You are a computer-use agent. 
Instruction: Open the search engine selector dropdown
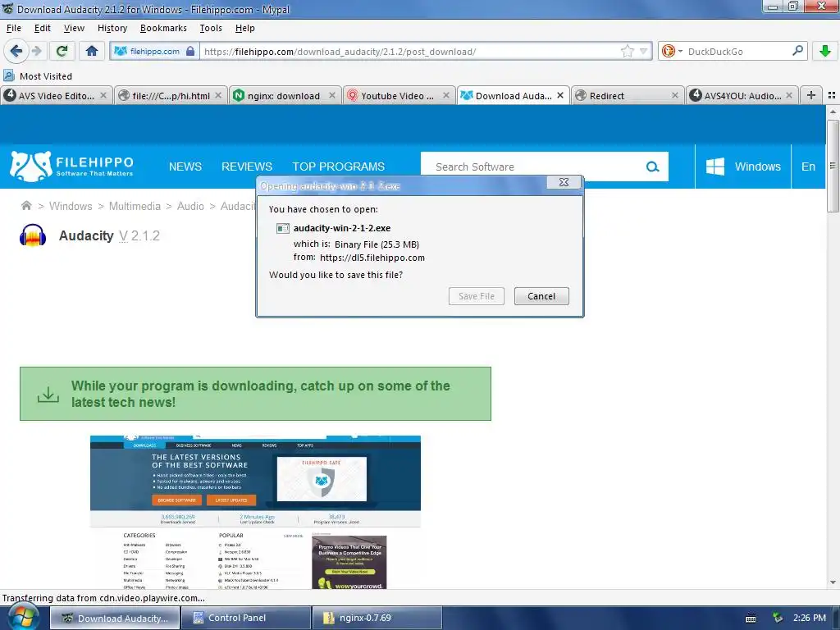672,52
